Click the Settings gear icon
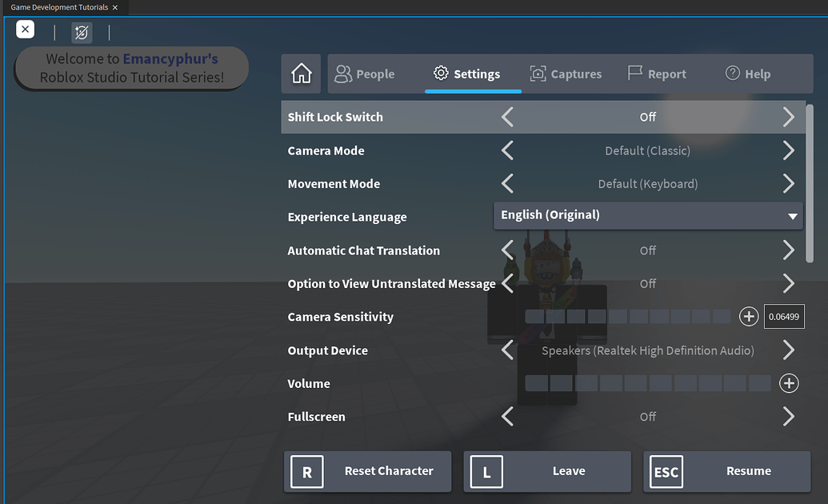Screen dimensions: 828x504 click(440, 73)
